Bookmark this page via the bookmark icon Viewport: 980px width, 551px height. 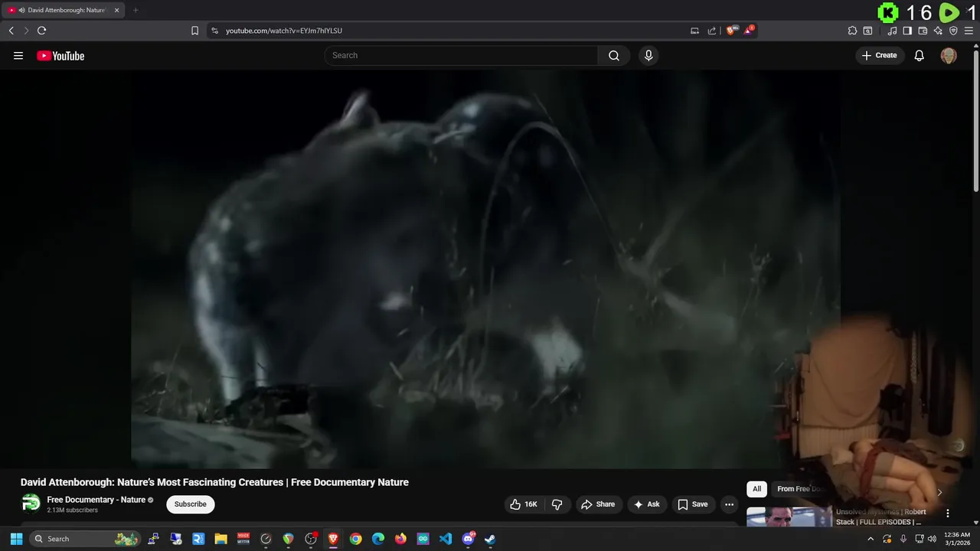click(194, 31)
